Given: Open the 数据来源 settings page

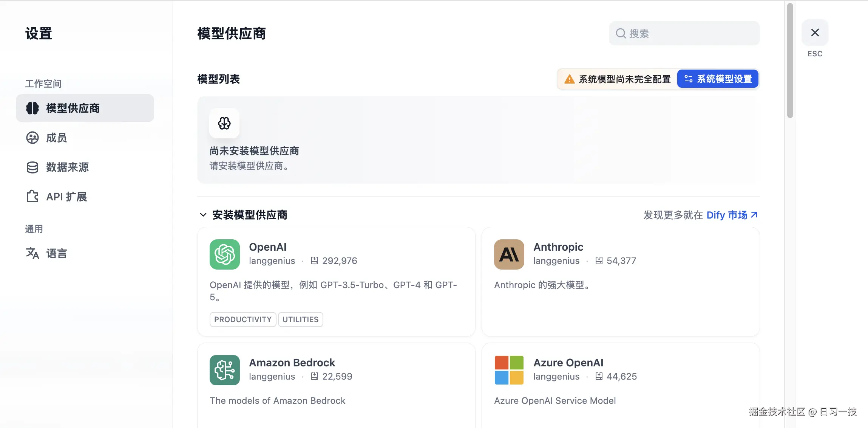Looking at the screenshot, I should [x=67, y=167].
